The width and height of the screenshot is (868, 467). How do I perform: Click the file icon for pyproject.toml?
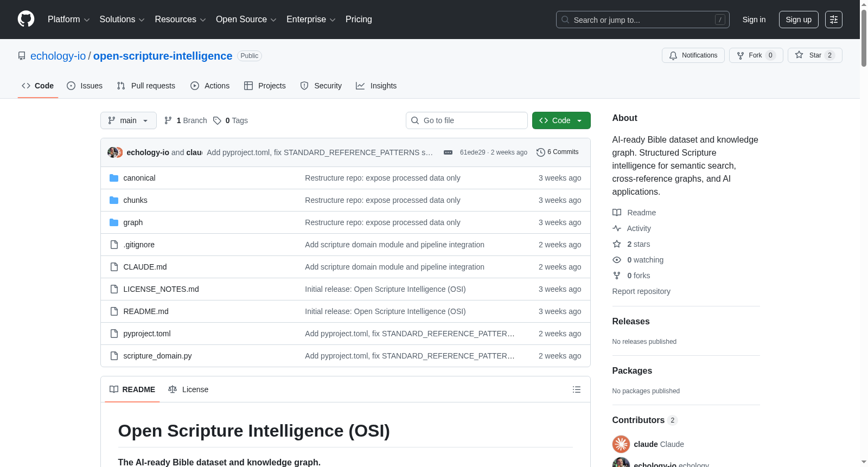114,334
